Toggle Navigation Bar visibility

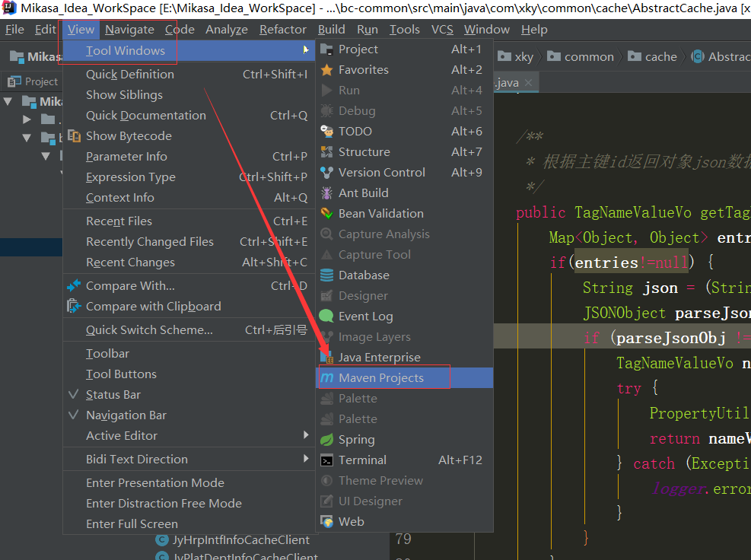189,415
